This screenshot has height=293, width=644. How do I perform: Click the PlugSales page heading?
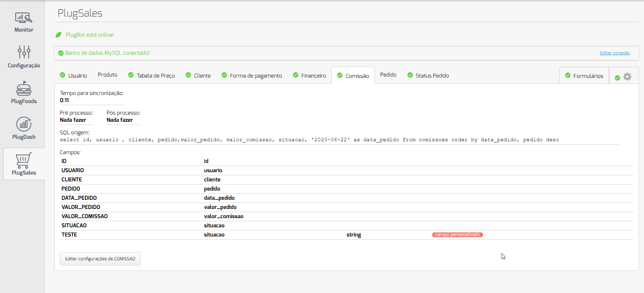(x=80, y=13)
